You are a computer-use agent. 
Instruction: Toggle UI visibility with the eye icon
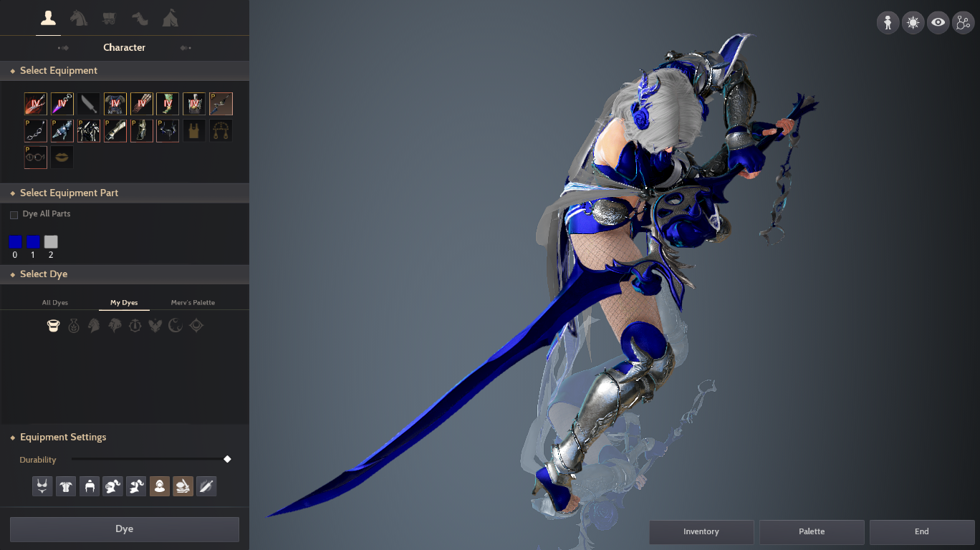pos(938,22)
